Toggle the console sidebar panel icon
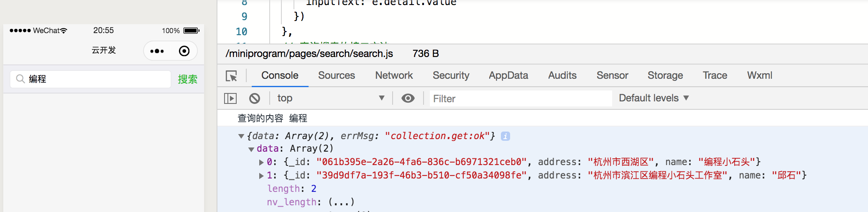This screenshot has height=212, width=868. click(230, 98)
